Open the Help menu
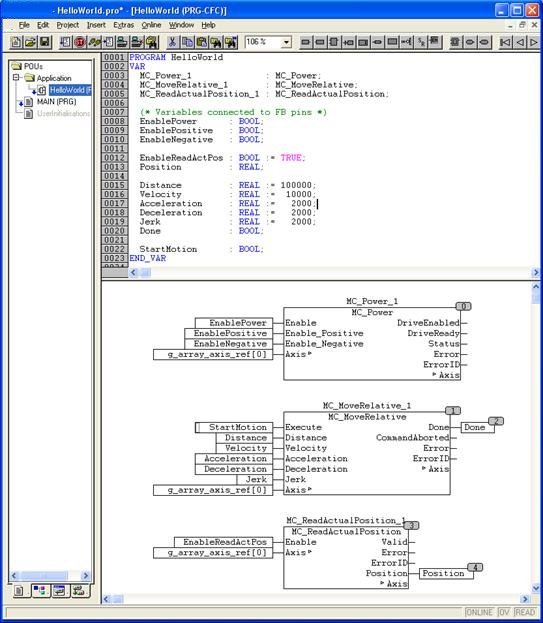 tap(208, 25)
